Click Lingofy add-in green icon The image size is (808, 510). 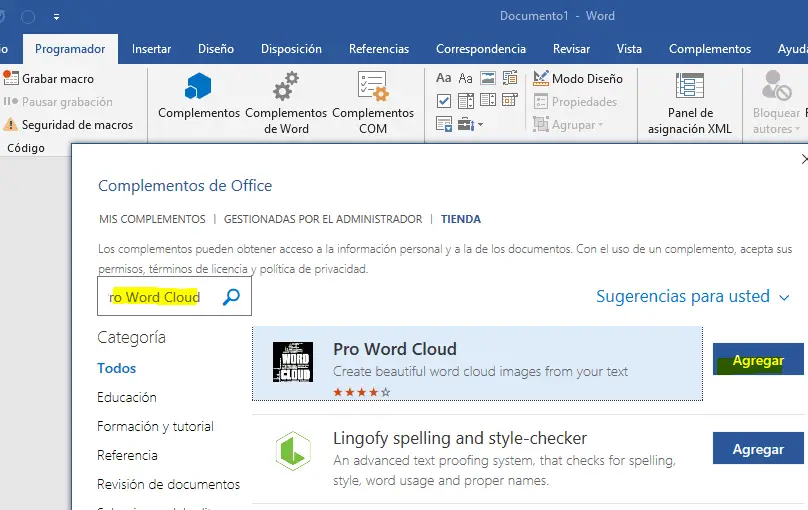click(293, 451)
